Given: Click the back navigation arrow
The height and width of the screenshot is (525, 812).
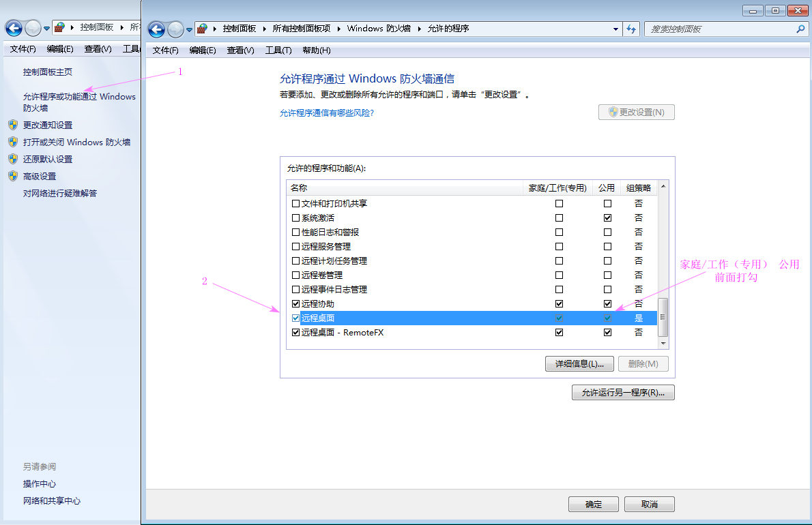Looking at the screenshot, I should pos(156,29).
